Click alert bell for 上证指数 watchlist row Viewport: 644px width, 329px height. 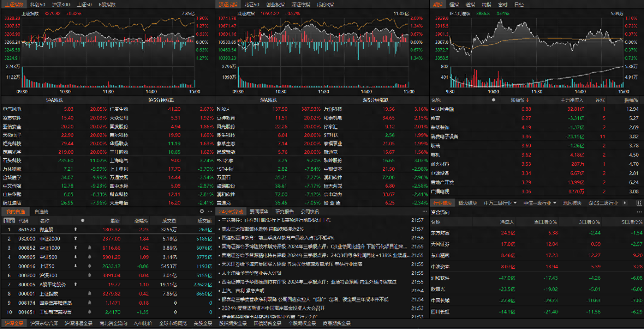pyautogui.click(x=89, y=293)
